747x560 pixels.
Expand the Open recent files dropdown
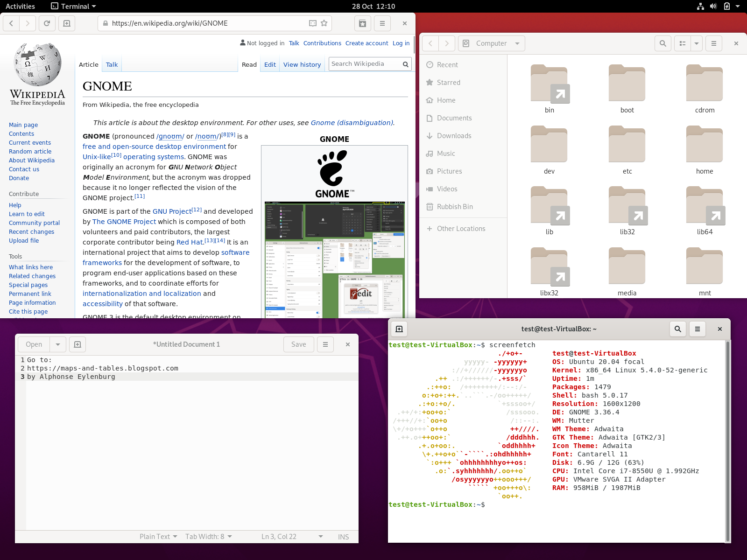[58, 344]
